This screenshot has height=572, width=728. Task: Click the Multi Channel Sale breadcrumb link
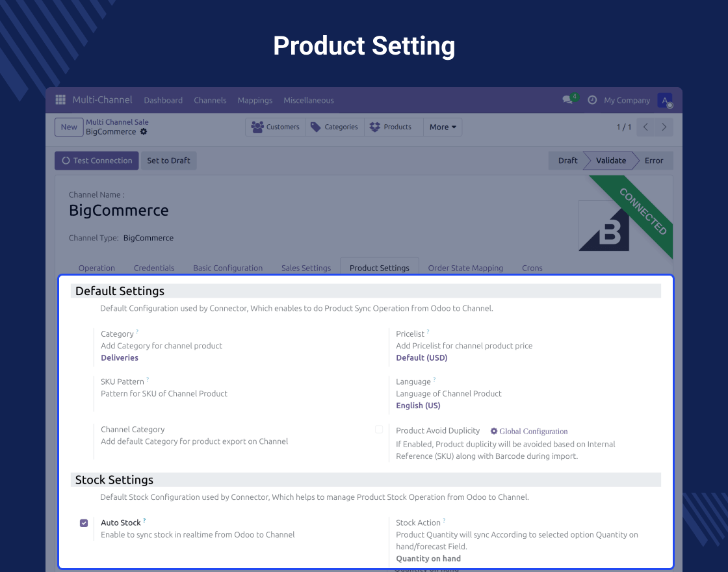117,122
